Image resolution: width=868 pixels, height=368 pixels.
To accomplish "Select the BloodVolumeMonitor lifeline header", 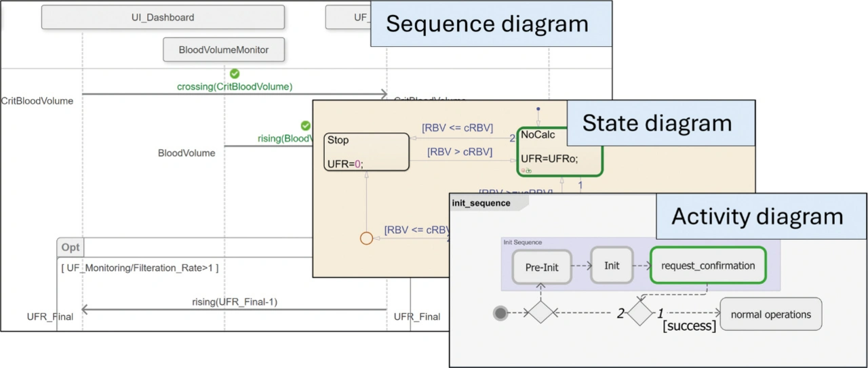I will tap(224, 49).
